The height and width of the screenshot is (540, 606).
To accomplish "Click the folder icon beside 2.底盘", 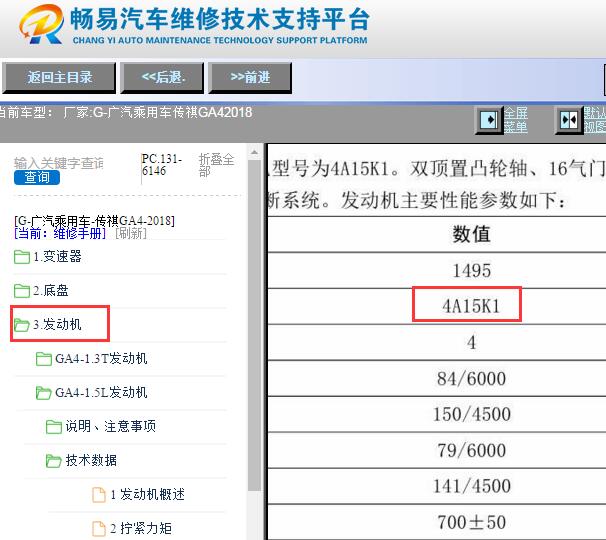I will [22, 291].
